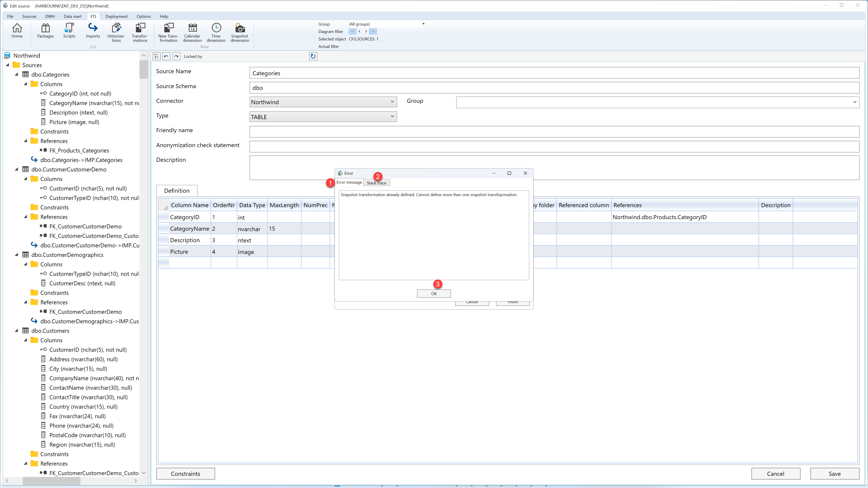
Task: Open the Transformations list icon
Action: pos(140,33)
